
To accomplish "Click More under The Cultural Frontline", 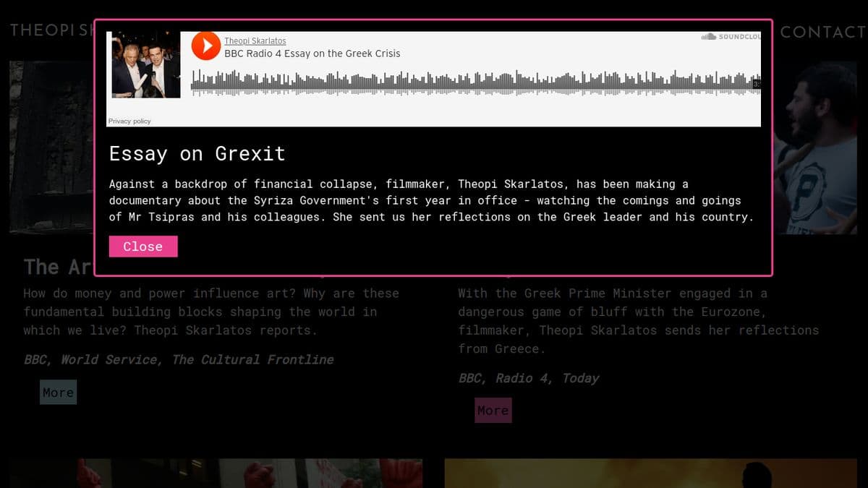I will (58, 393).
